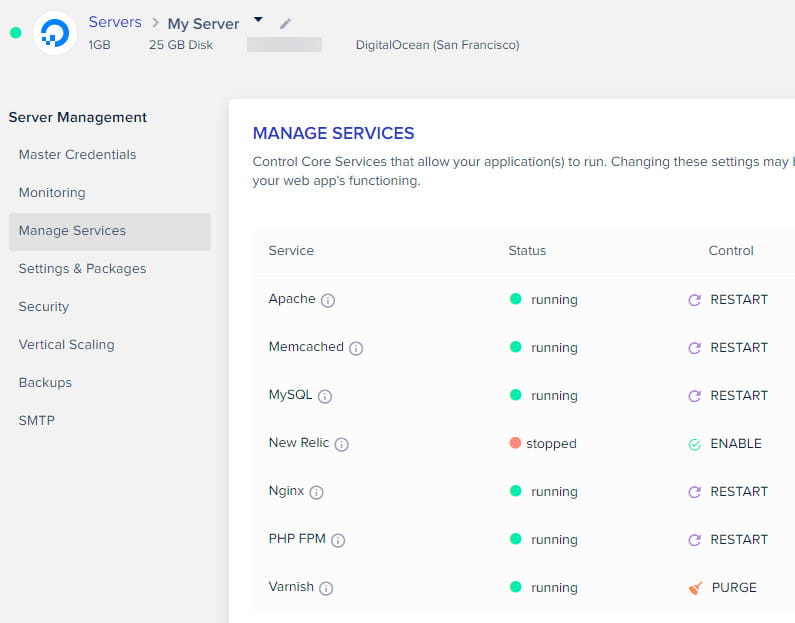Image resolution: width=795 pixels, height=623 pixels.
Task: Open the info icon next to Memcached
Action: [x=356, y=348]
